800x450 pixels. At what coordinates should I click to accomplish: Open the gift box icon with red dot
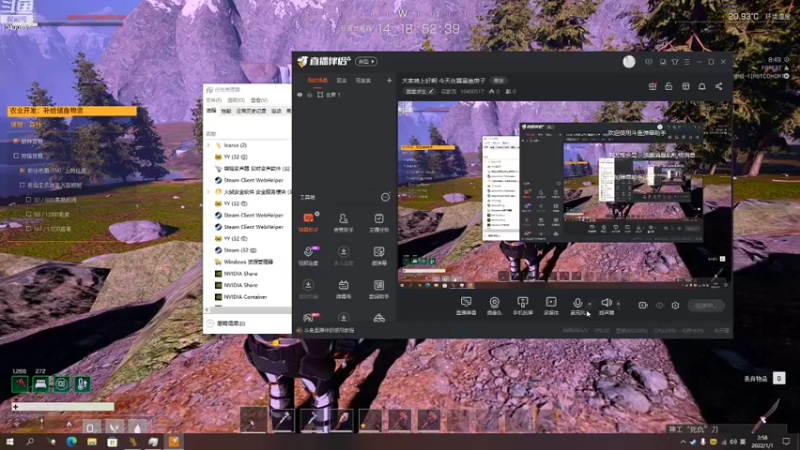pyautogui.click(x=653, y=86)
